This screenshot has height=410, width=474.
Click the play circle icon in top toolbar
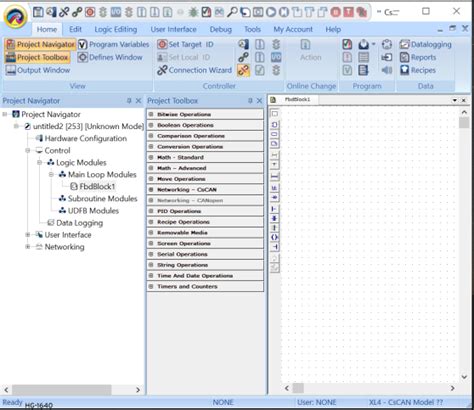point(271,12)
